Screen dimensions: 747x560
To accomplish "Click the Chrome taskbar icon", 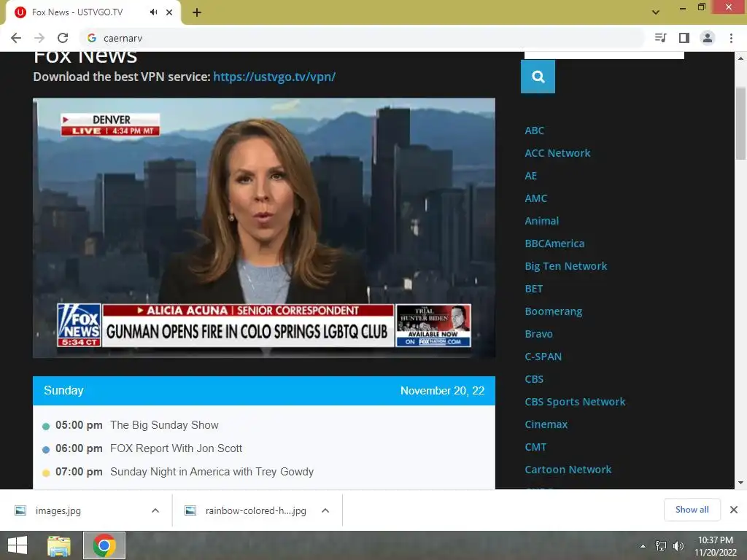I will [104, 545].
